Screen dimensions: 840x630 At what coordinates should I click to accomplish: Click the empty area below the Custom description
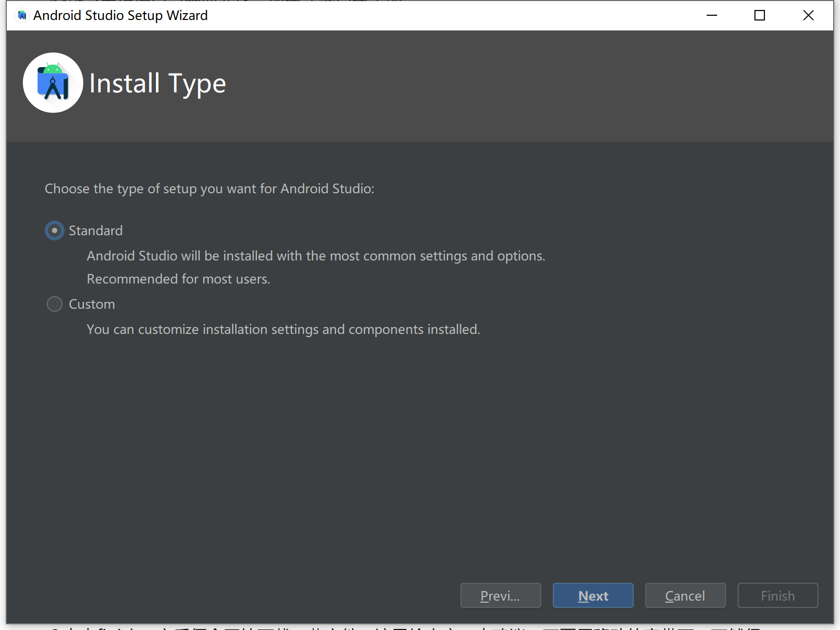pyautogui.click(x=367, y=446)
